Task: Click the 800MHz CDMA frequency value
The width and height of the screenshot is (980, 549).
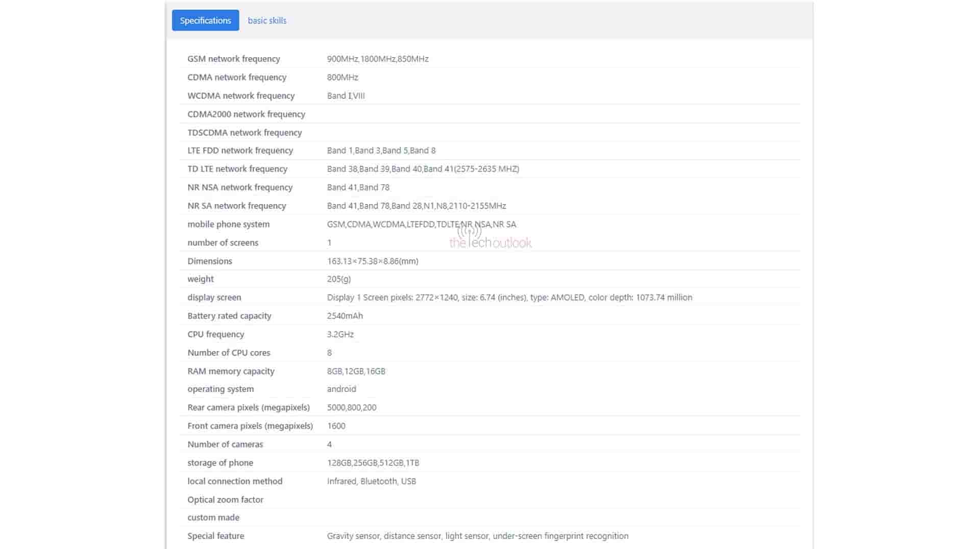Action: (x=342, y=77)
